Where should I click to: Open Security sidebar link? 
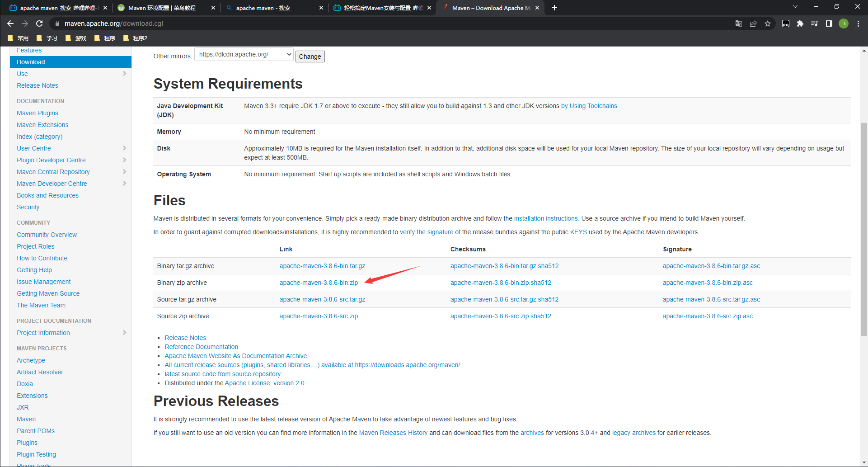coord(28,207)
